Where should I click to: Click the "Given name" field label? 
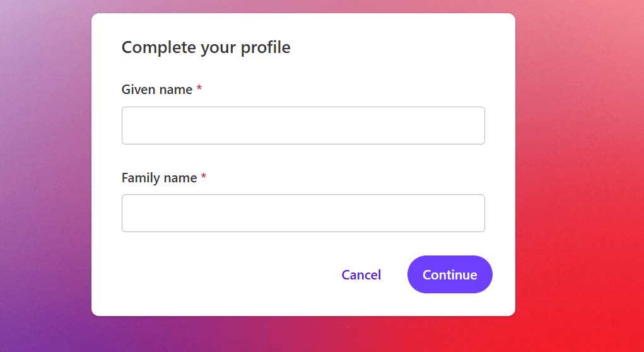click(156, 90)
